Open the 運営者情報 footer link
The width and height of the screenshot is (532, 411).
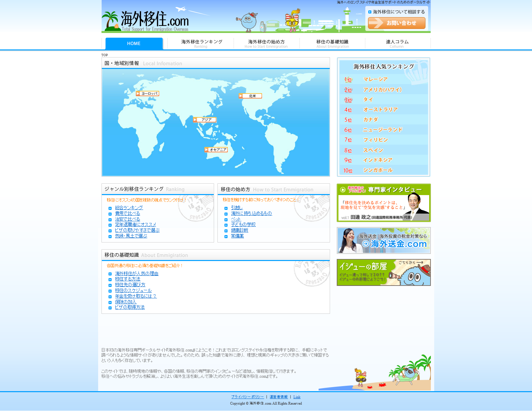pyautogui.click(x=279, y=397)
